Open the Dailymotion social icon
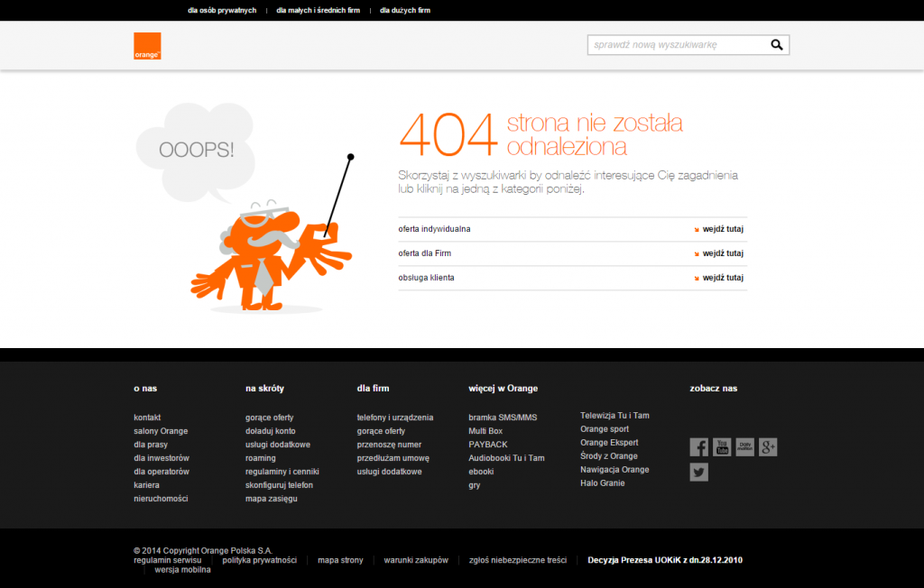The height and width of the screenshot is (588, 924). click(x=744, y=447)
